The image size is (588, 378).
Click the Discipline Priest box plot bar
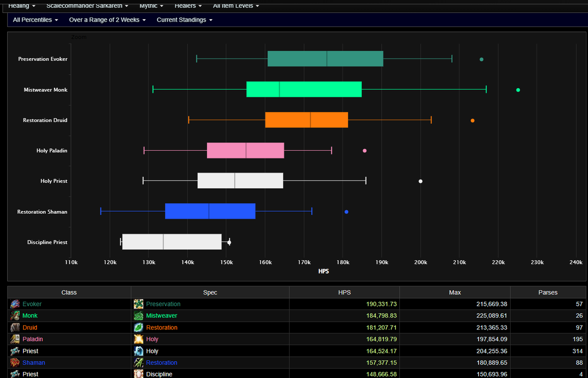coord(172,242)
